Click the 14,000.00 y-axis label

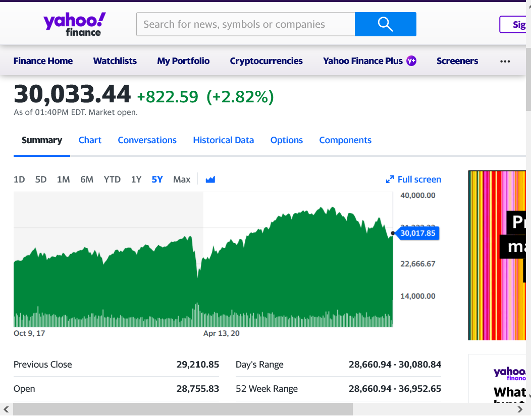click(x=417, y=296)
